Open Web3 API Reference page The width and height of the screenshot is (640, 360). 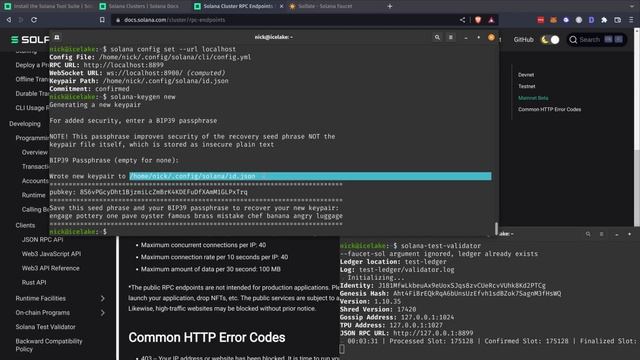pos(51,268)
